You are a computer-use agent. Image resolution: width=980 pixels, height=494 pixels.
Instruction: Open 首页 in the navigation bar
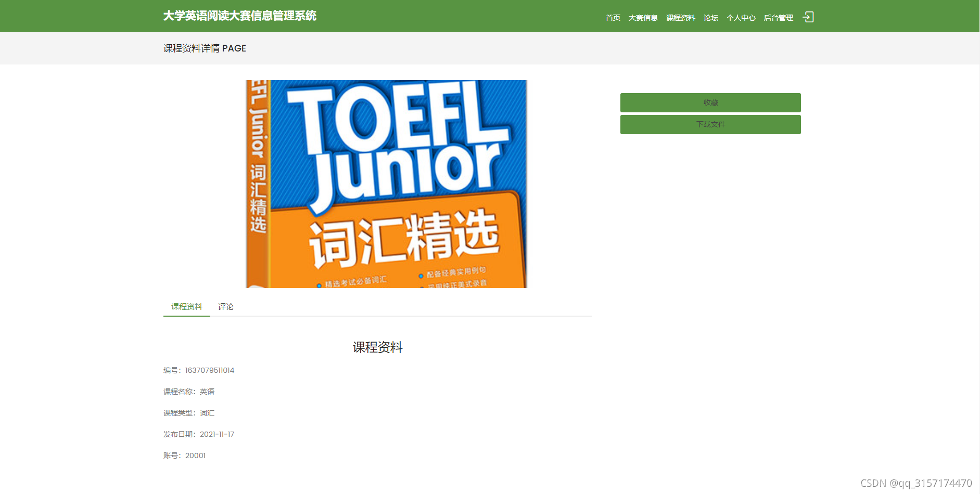coord(613,18)
